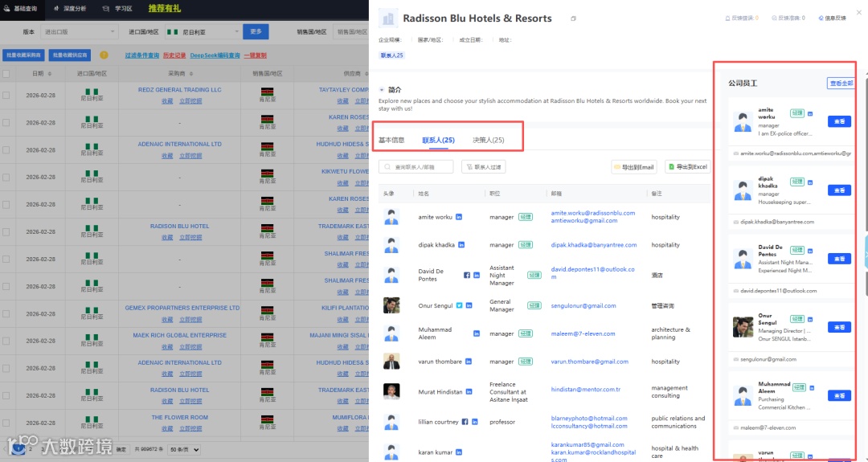Tick checkbox for THE FLOWER ROOM row
The height and width of the screenshot is (462, 868).
coord(6,423)
